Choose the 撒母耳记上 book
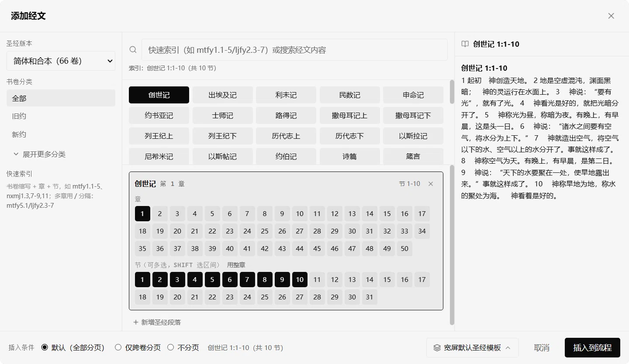Viewport: 629px width, 364px height. [350, 116]
